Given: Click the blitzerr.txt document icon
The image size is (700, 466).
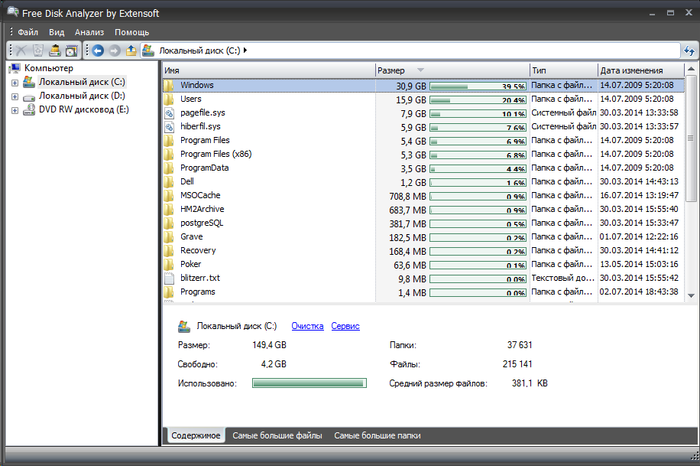Looking at the screenshot, I should tap(169, 279).
